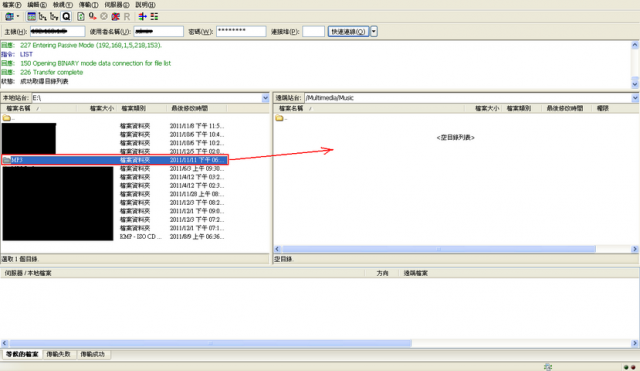This screenshot has height=371, width=640.
Task: Click the 遠端站台 path /Multimedia/Music
Action: point(468,98)
